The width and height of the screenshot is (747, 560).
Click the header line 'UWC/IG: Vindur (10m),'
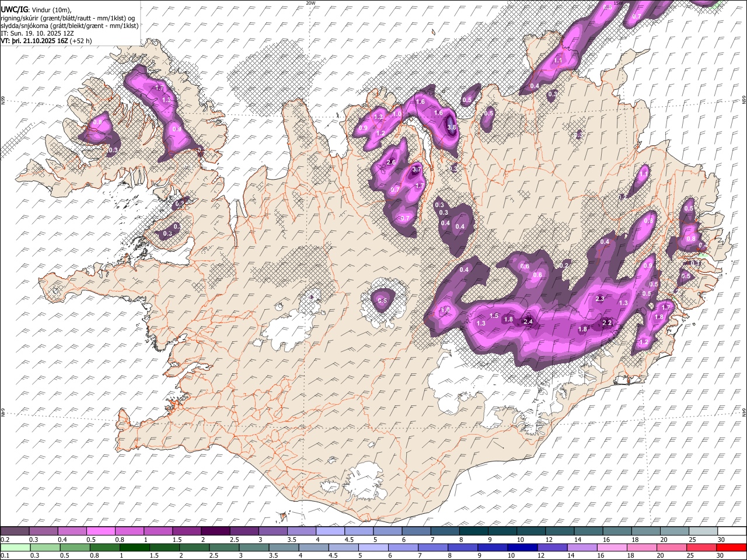(36, 9)
